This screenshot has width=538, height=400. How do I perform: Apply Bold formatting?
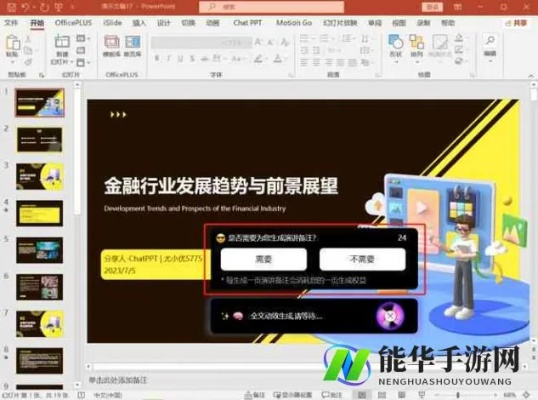[x=157, y=59]
